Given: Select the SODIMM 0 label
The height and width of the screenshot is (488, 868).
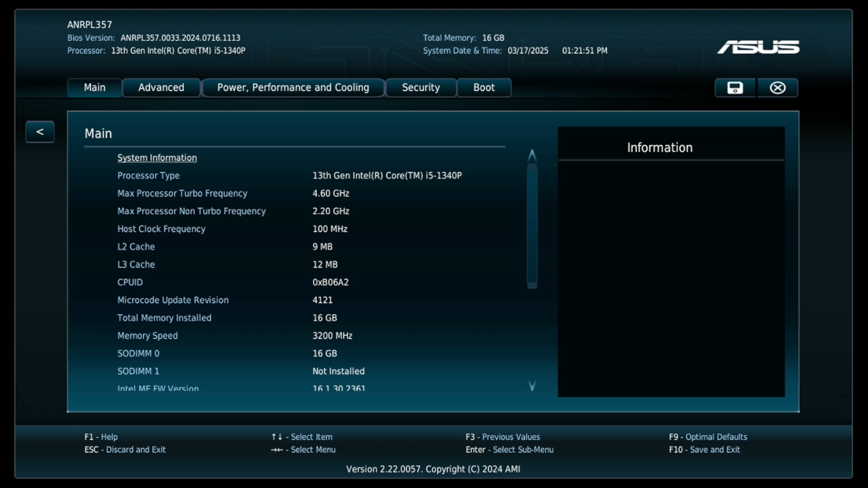Looking at the screenshot, I should point(138,354).
